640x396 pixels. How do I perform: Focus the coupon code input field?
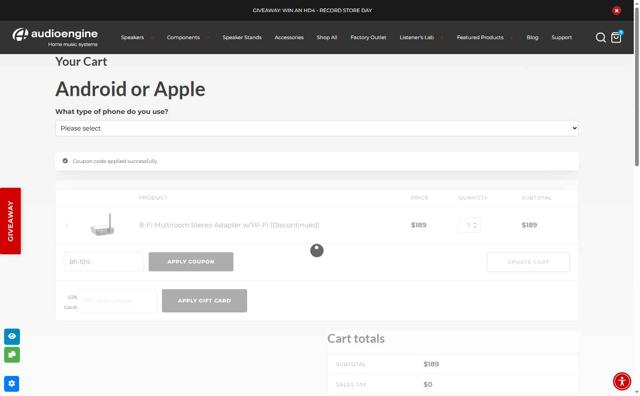(x=104, y=262)
